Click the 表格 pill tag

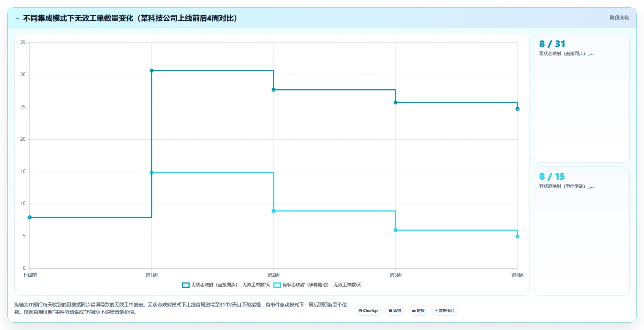(395, 311)
